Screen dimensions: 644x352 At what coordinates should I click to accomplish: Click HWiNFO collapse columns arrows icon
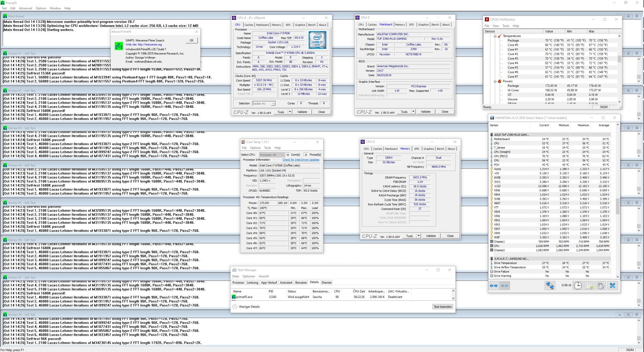(504, 286)
